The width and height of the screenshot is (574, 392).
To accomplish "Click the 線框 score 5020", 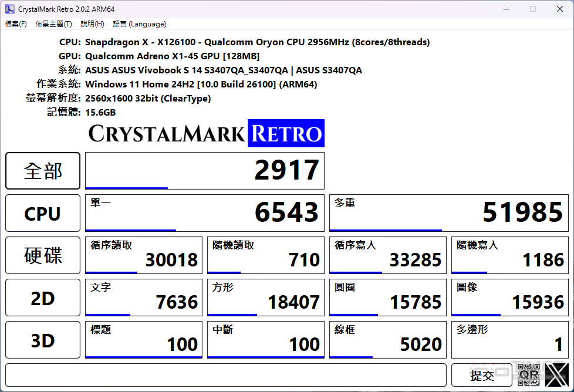I will [x=388, y=340].
